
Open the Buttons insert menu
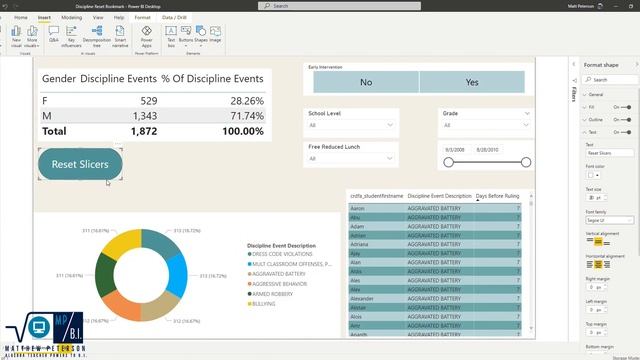186,35
